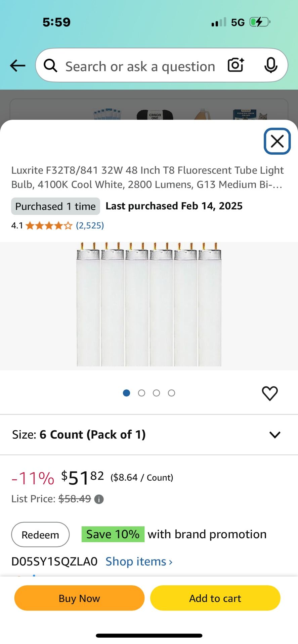Open the 2,525 reviews link
298x644 pixels.
point(90,225)
